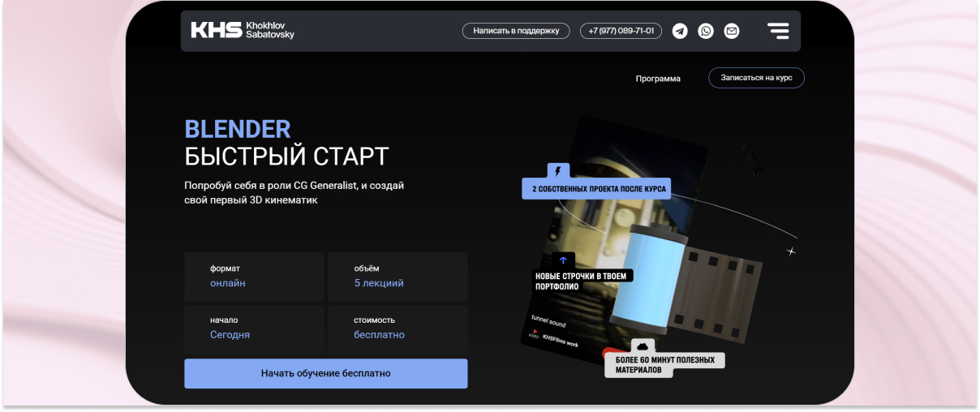Click the KHS Khokhlov Sabatovsky logo
The width and height of the screenshot is (980, 412).
click(x=243, y=31)
